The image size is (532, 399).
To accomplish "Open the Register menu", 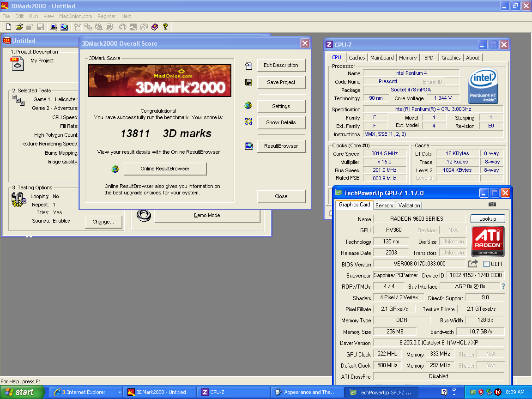I will [x=107, y=16].
